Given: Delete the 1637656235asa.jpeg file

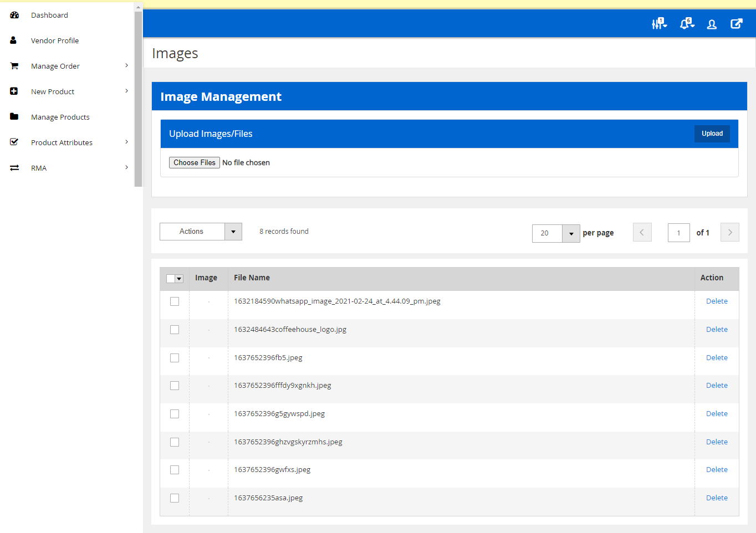Looking at the screenshot, I should pyautogui.click(x=717, y=498).
